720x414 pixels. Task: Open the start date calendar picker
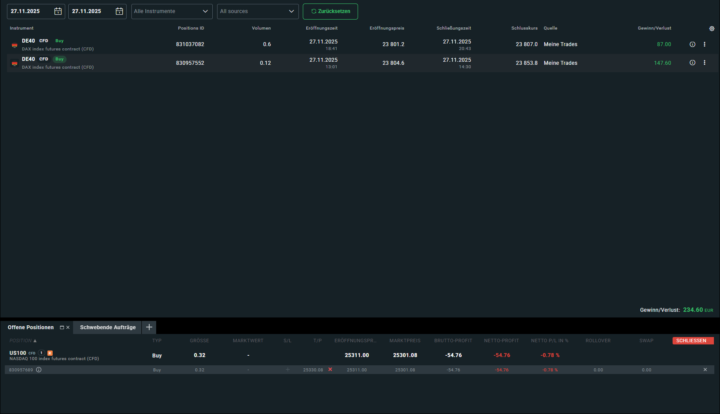point(58,11)
